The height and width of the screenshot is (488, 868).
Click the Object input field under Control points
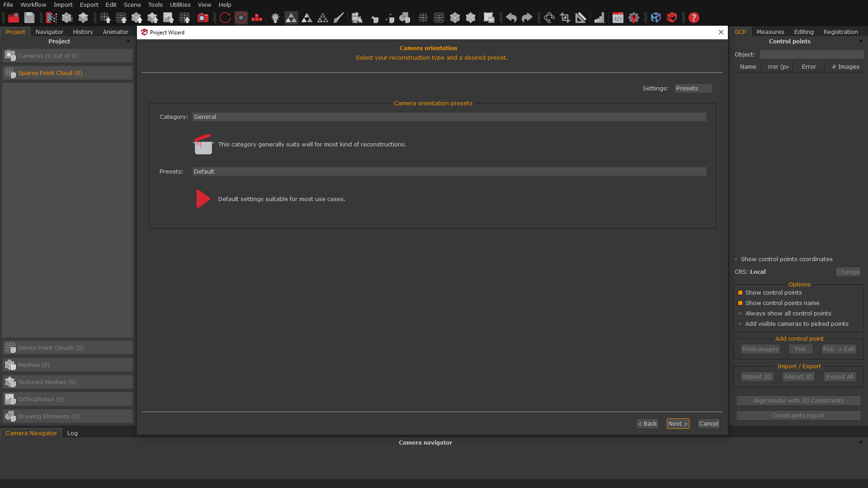[811, 54]
